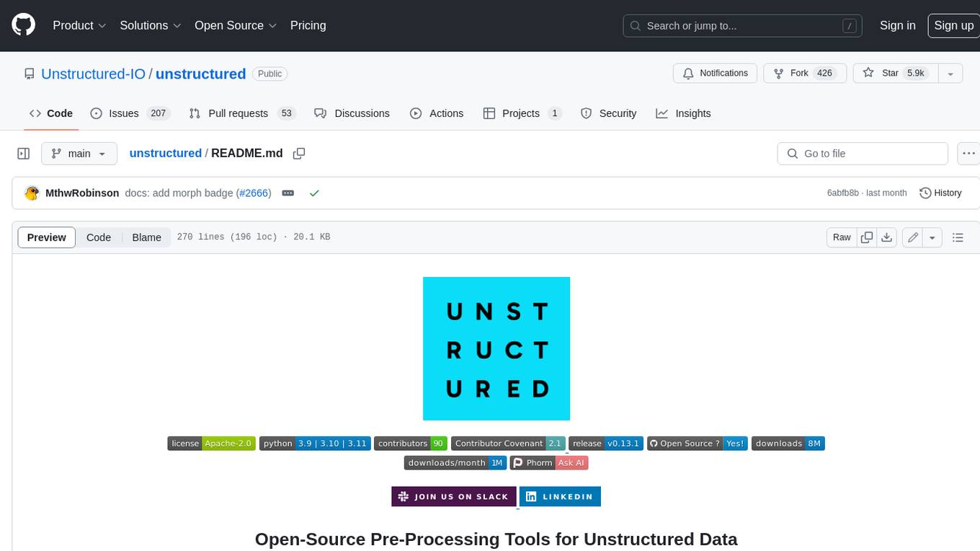Expand the commit message details ellipsis
Image resolution: width=980 pixels, height=551 pixels.
288,193
